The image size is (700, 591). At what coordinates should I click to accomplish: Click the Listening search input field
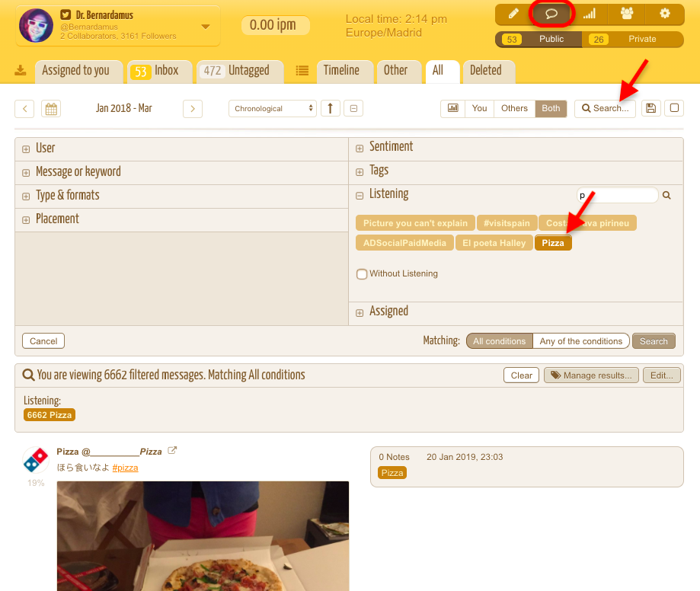tap(617, 195)
